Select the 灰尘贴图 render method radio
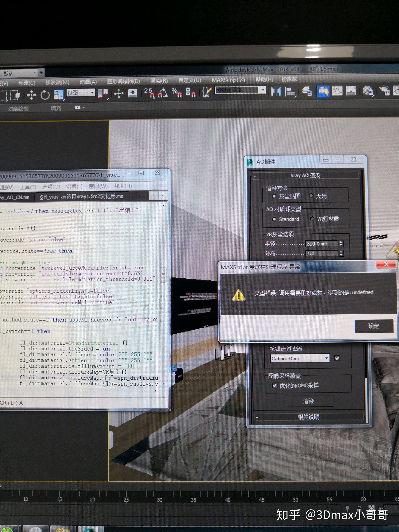The height and width of the screenshot is (532, 399). tap(274, 196)
